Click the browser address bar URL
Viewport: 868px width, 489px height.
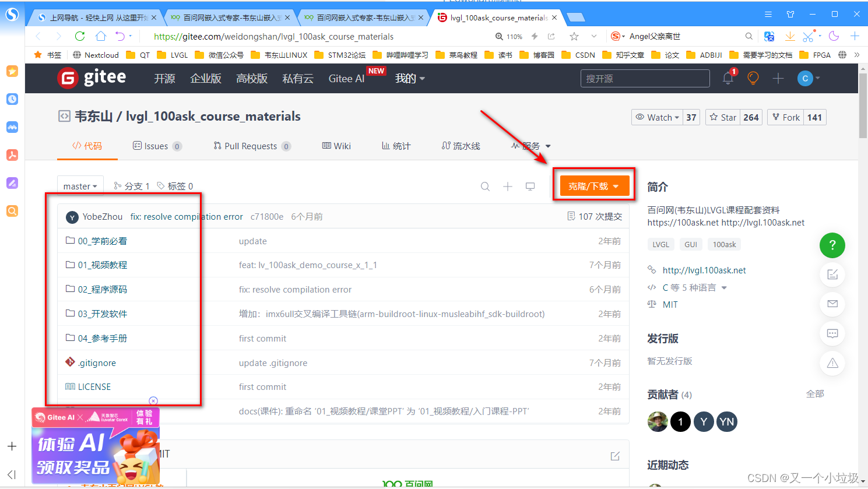[x=273, y=36]
